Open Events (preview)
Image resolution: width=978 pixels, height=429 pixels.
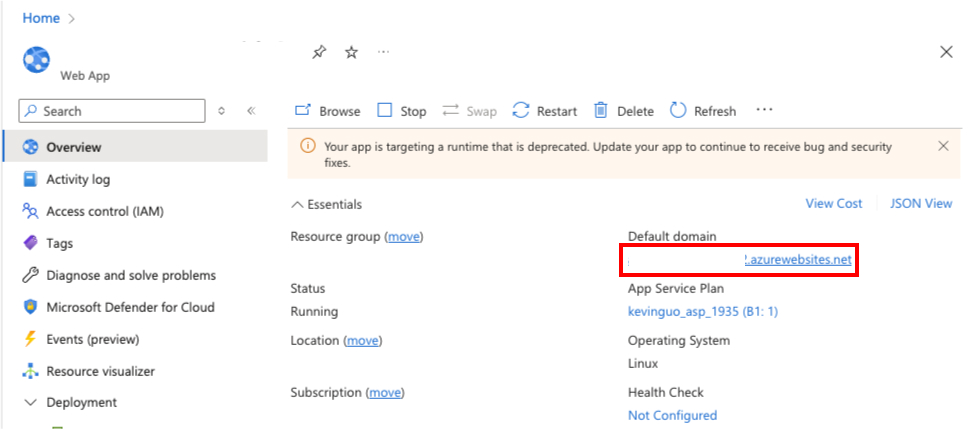coord(92,339)
